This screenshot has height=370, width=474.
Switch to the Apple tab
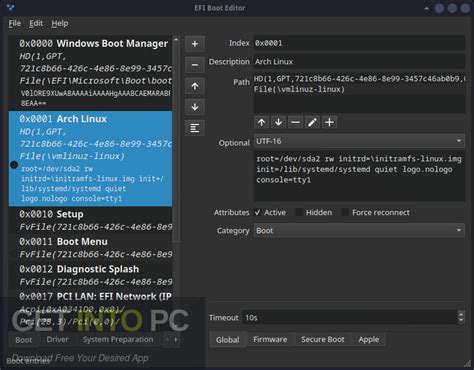[369, 339]
